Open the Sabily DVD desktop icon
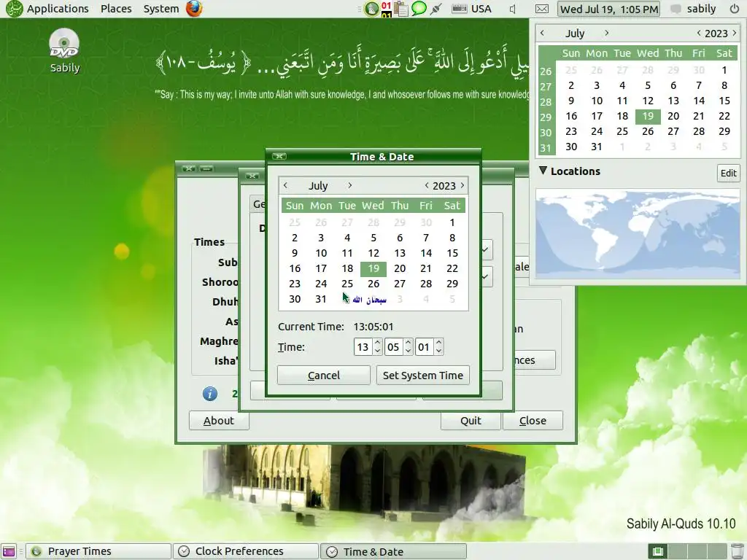This screenshot has height=560, width=747. 64,50
